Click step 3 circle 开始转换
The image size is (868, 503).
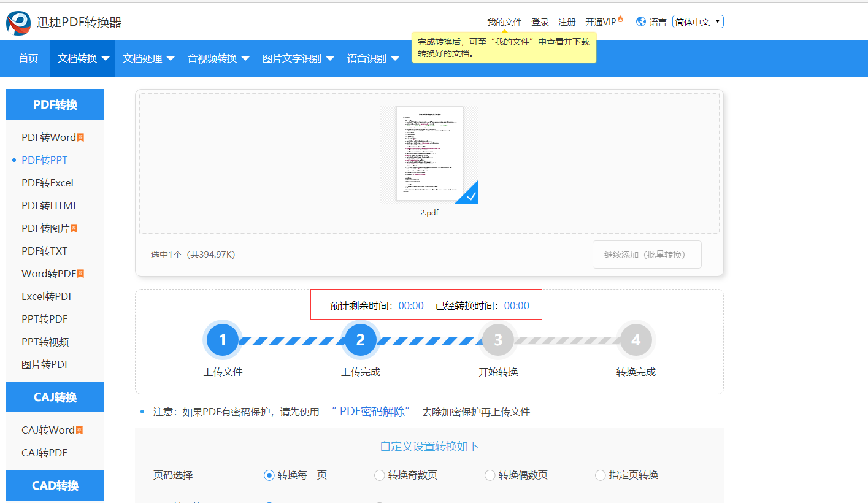[x=498, y=340]
